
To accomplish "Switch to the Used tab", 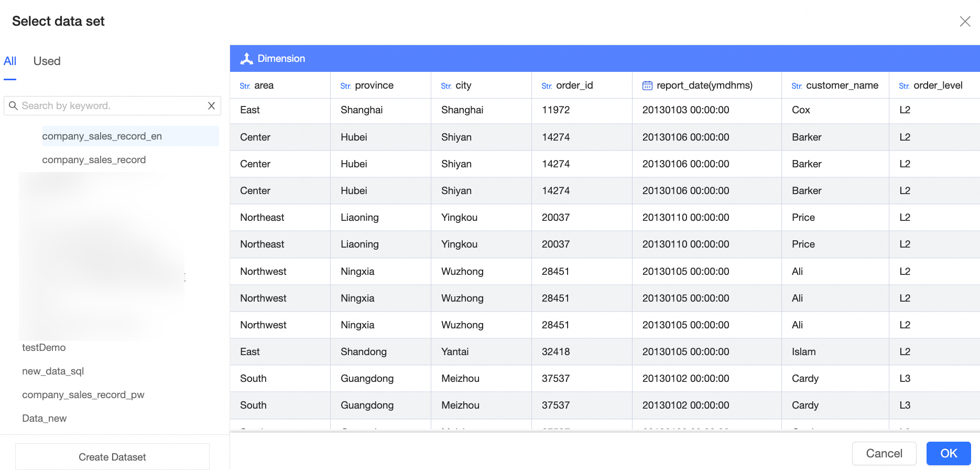I will 47,61.
